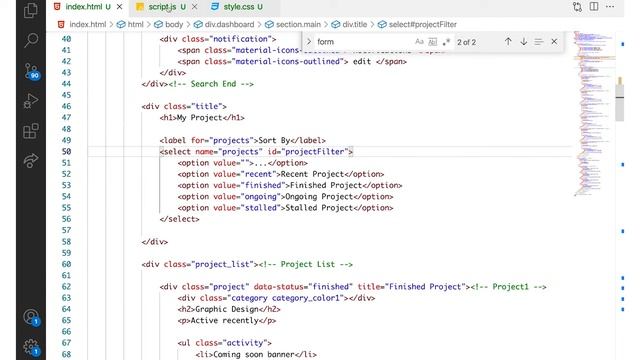Toggle Match Whole Word in find widget
Viewport: 640px width, 360px height.
[x=433, y=42]
